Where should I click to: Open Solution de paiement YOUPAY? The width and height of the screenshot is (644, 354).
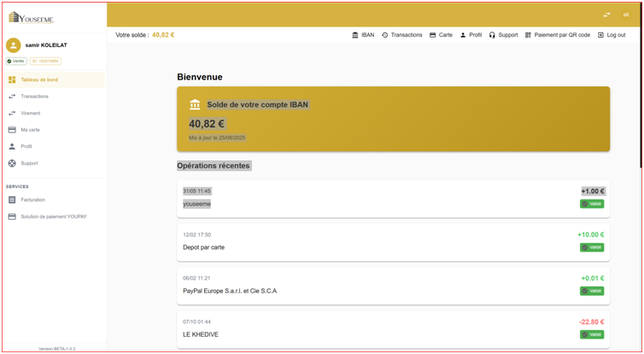click(53, 216)
